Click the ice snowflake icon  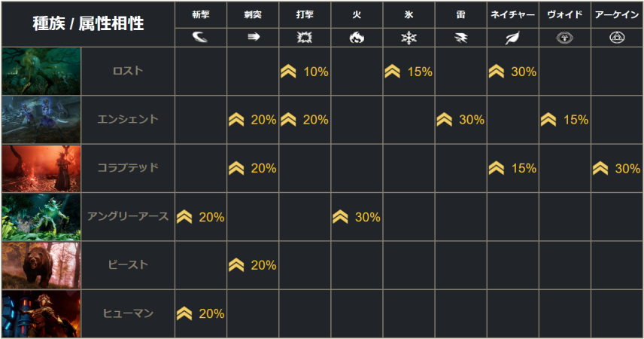409,38
